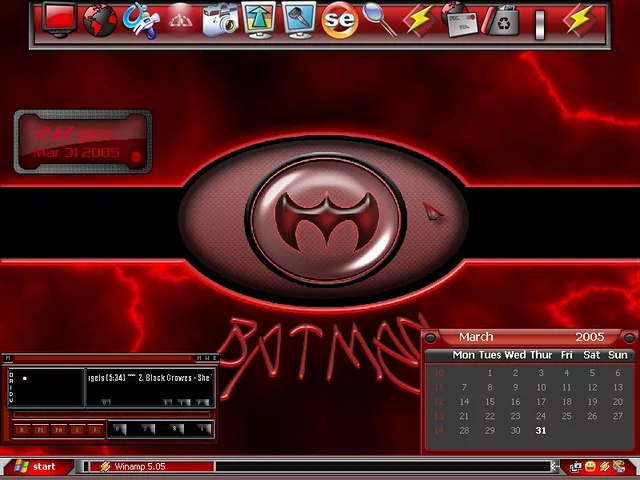Click the quick launch toolbar handle

pos(86,467)
